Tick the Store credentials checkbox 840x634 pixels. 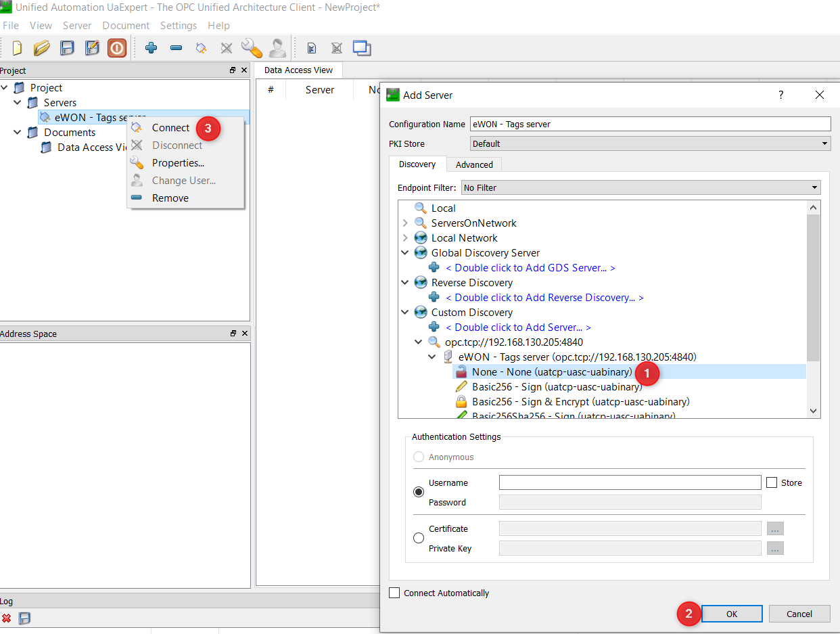(x=772, y=482)
